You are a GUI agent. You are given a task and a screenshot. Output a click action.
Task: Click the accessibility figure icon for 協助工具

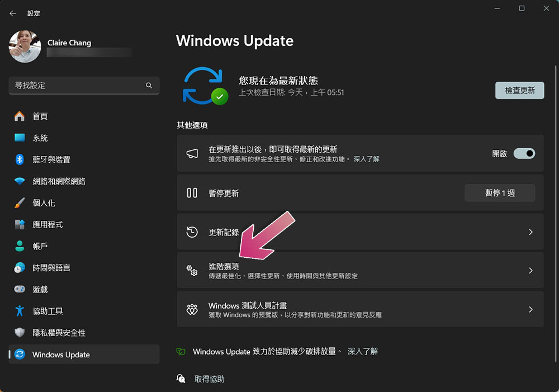(20, 311)
